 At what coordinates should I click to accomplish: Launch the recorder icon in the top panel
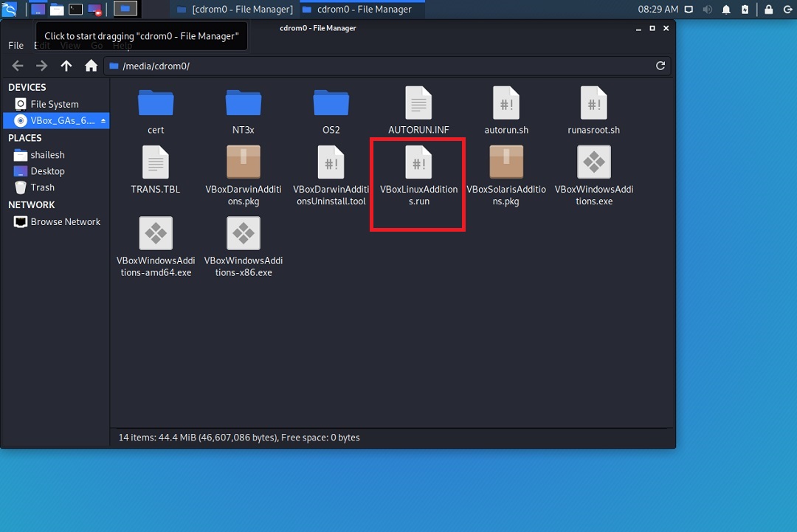pyautogui.click(x=94, y=9)
